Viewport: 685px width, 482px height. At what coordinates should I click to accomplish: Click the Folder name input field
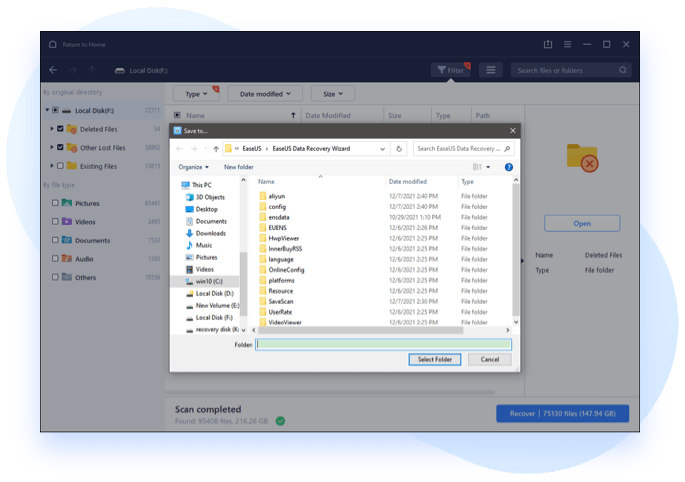(x=383, y=344)
